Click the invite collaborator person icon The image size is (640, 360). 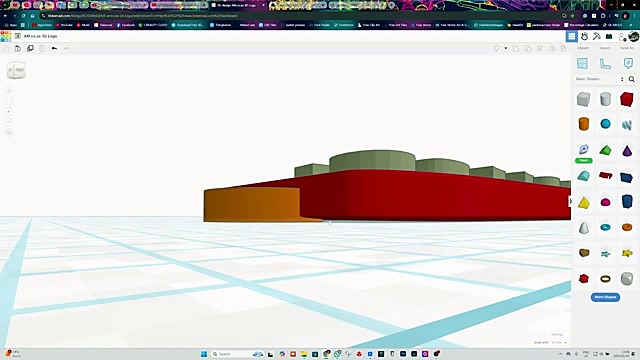point(622,37)
